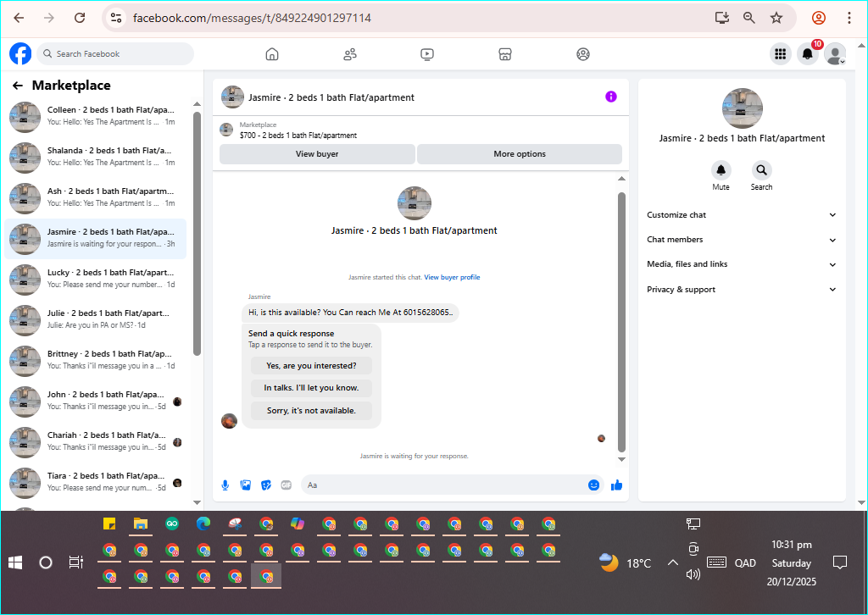Send quick reply "In talks. I'll let you know."
Viewport: 868px width, 615px height.
pyautogui.click(x=311, y=388)
